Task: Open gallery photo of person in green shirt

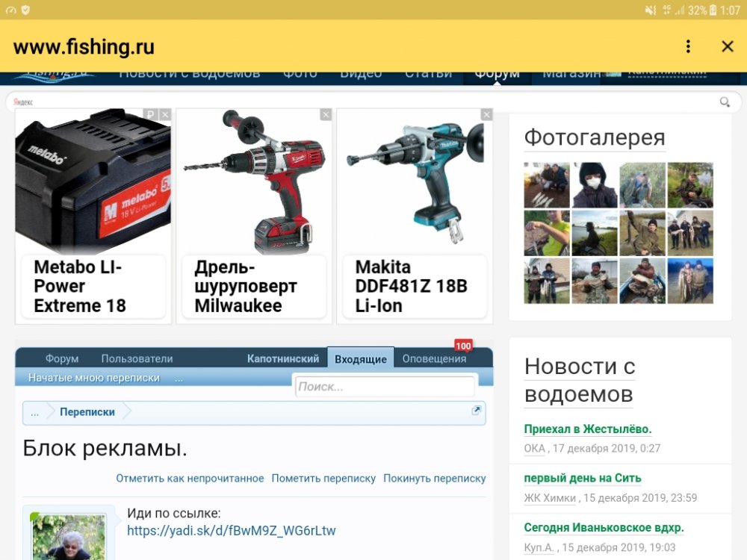Action: click(547, 233)
